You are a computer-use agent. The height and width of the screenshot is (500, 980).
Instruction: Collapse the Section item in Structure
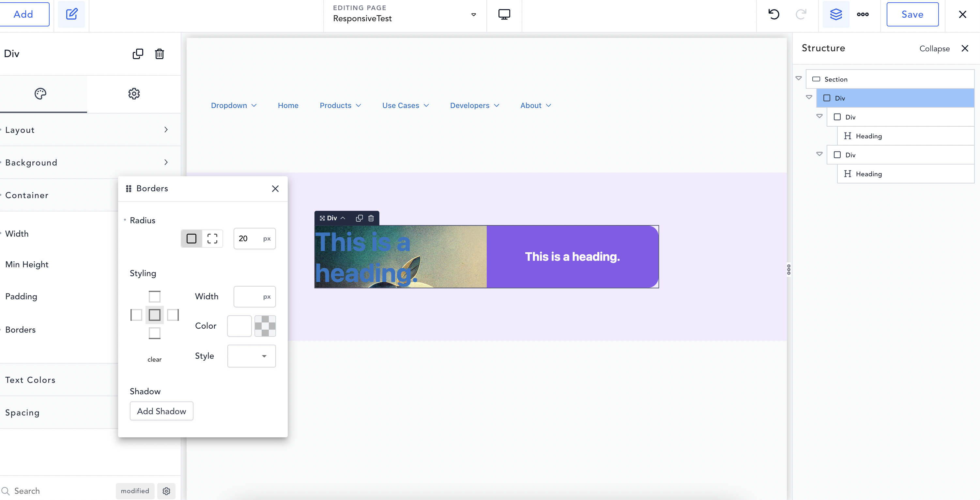point(798,78)
